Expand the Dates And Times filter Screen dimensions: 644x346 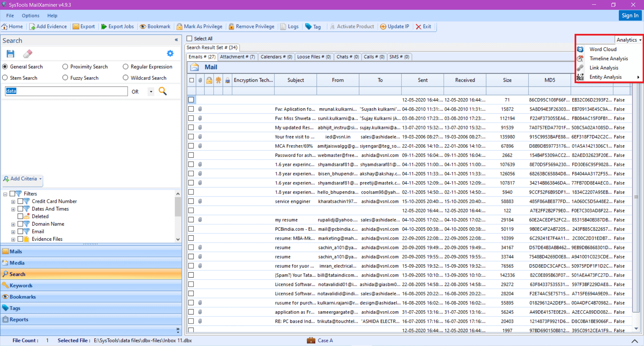(13, 209)
